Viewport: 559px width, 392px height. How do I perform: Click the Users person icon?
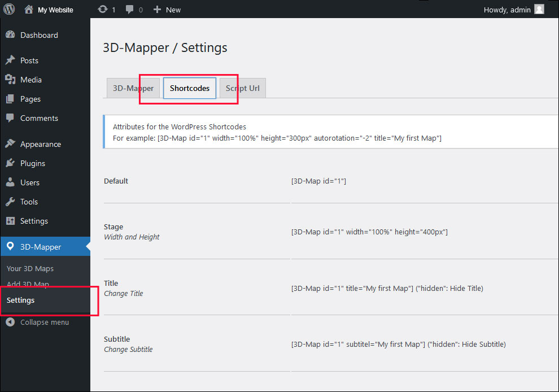10,182
